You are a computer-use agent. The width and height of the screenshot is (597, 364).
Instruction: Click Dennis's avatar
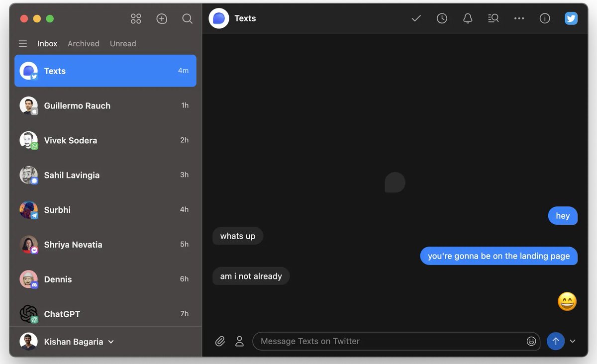tap(28, 279)
